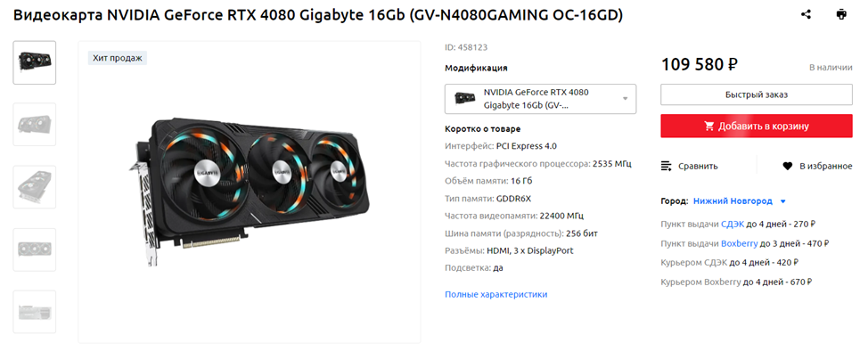Click the Сравнить compare label
868x360 pixels.
[698, 166]
